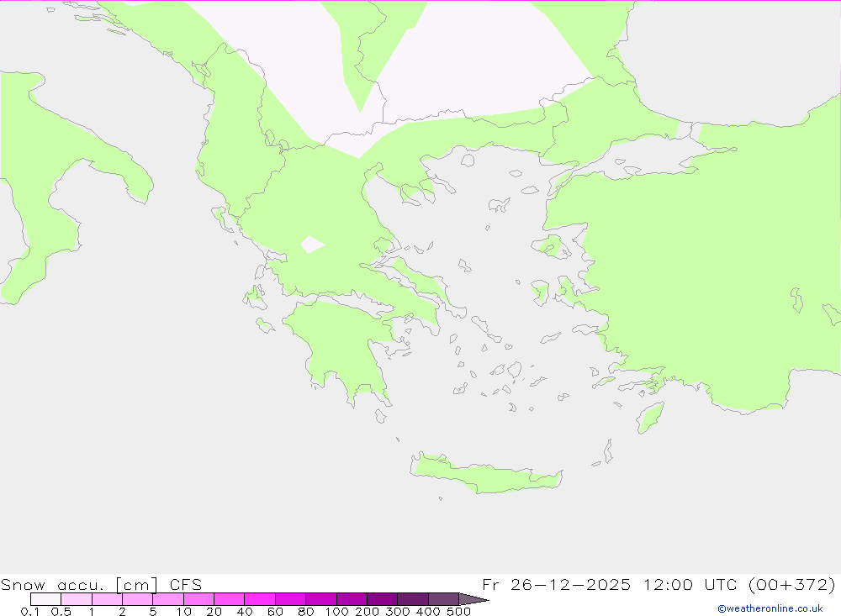Choose the 200–300 cm legend swatch

click(382, 599)
